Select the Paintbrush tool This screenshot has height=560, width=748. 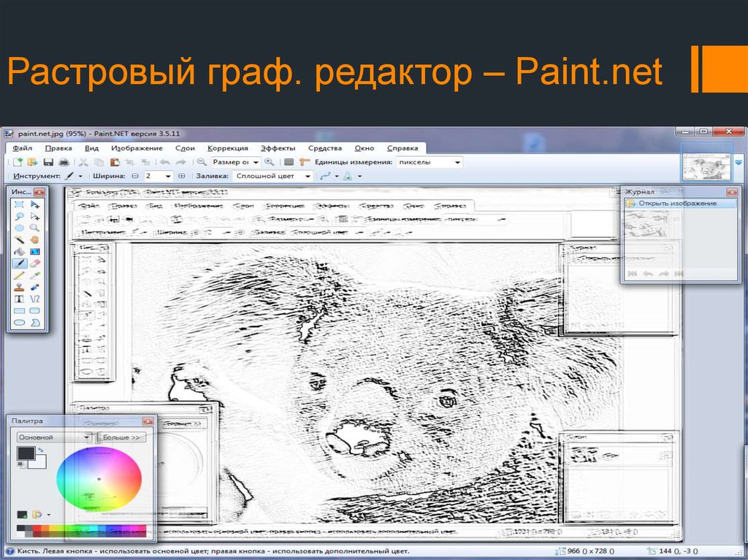[19, 264]
